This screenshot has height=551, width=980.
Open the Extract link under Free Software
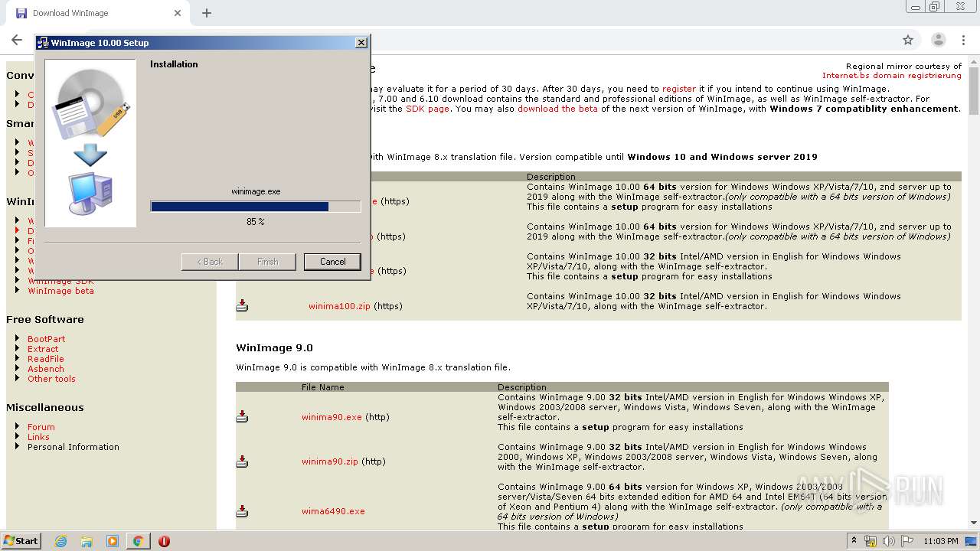point(43,349)
